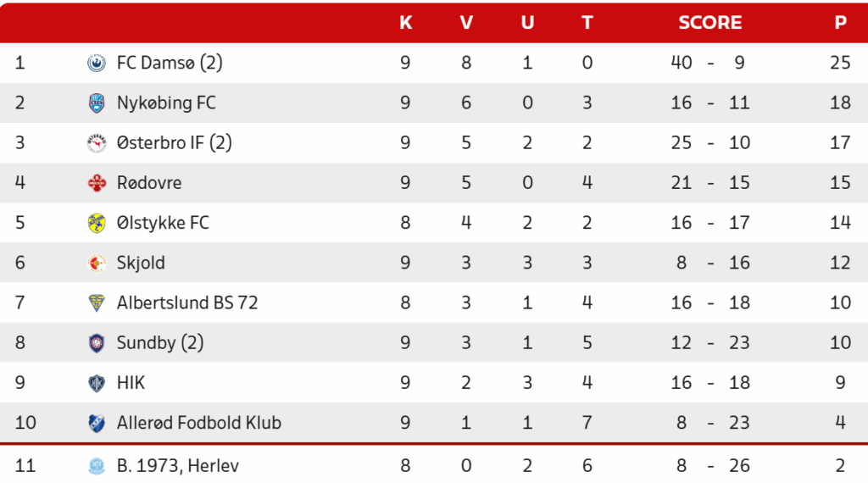Image resolution: width=868 pixels, height=483 pixels.
Task: Click the P points column header
Action: [x=840, y=23]
